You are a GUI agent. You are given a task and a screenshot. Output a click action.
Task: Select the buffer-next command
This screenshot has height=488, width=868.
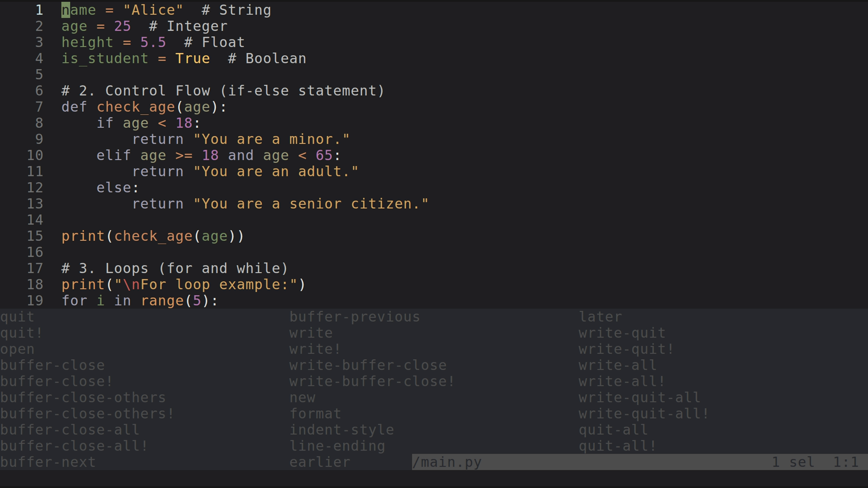click(47, 462)
